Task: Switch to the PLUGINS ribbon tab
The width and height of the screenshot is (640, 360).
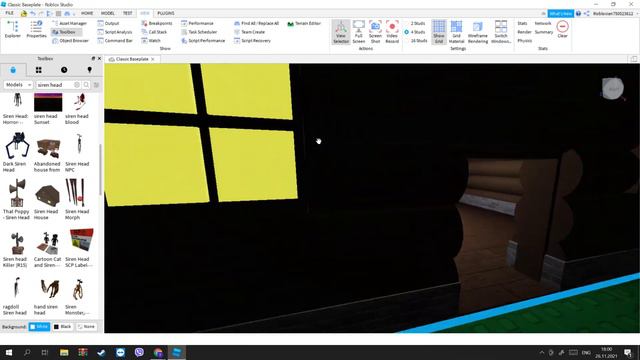Action: pyautogui.click(x=166, y=13)
